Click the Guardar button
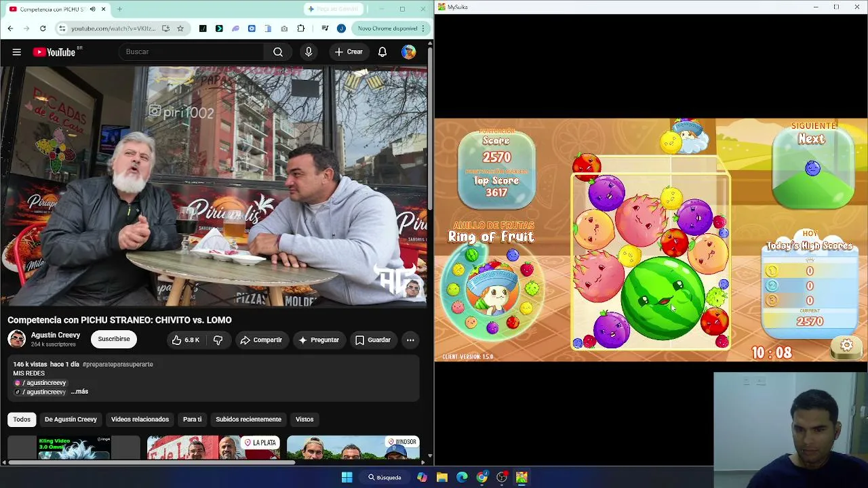Image resolution: width=868 pixels, height=488 pixels. pyautogui.click(x=373, y=340)
